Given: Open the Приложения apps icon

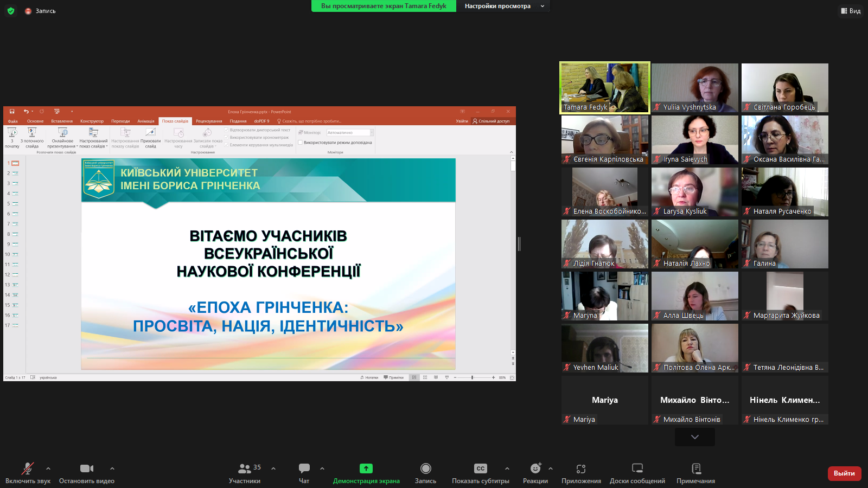Looking at the screenshot, I should (x=581, y=468).
